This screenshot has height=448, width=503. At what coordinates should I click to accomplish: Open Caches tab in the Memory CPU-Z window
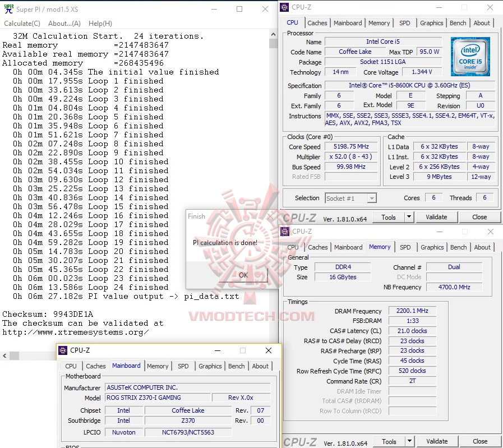coord(317,247)
